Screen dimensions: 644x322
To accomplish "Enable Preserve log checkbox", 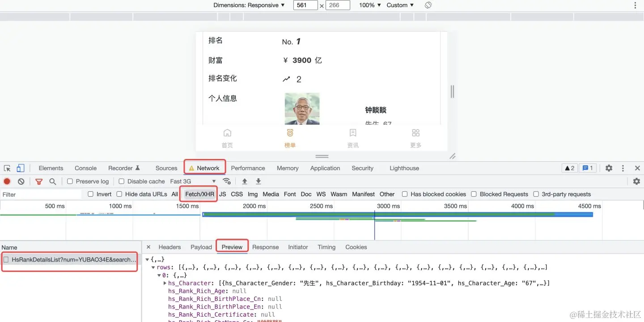I will click(x=70, y=181).
